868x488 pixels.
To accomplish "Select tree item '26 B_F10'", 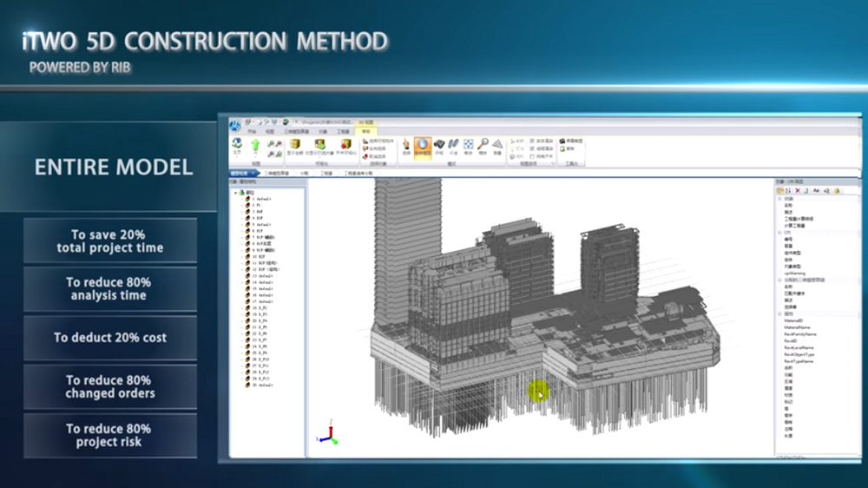I will point(260,359).
